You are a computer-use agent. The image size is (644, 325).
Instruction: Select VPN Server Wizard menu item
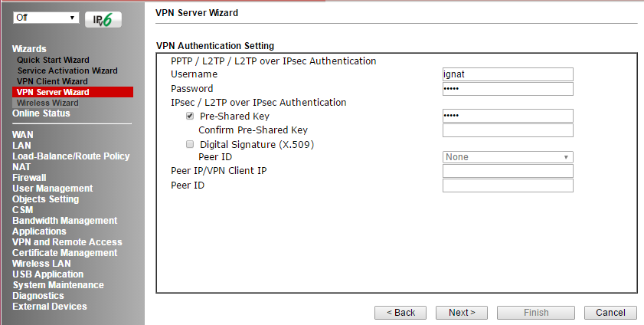coord(73,92)
